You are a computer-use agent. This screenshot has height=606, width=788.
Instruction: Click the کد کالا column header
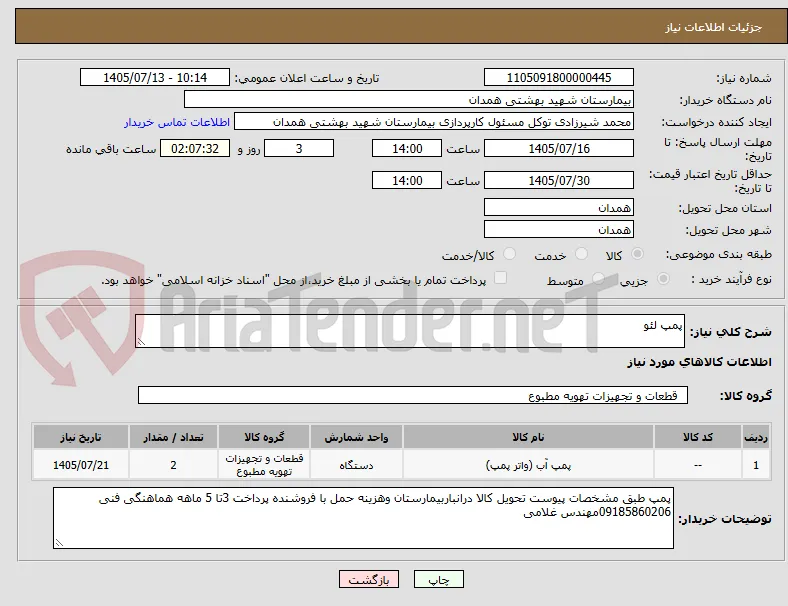(x=698, y=437)
